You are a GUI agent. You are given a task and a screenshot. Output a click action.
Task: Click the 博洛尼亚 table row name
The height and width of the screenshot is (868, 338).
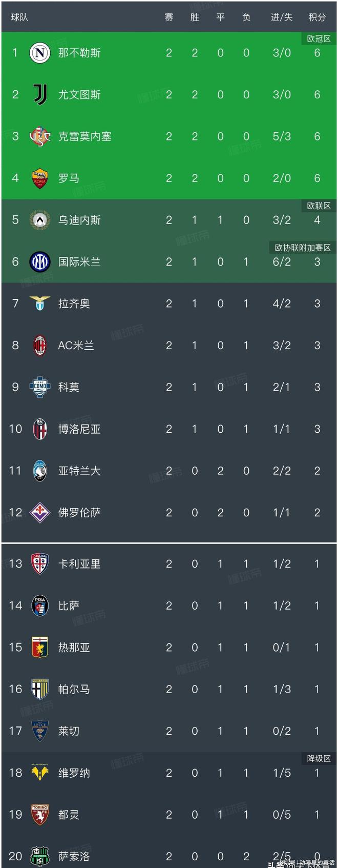point(79,429)
